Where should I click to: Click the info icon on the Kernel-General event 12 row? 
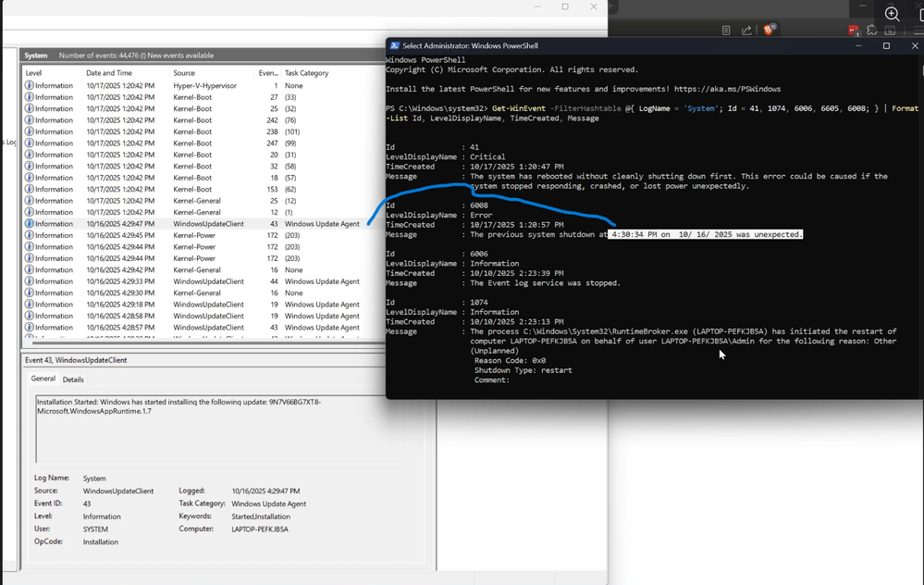click(29, 212)
